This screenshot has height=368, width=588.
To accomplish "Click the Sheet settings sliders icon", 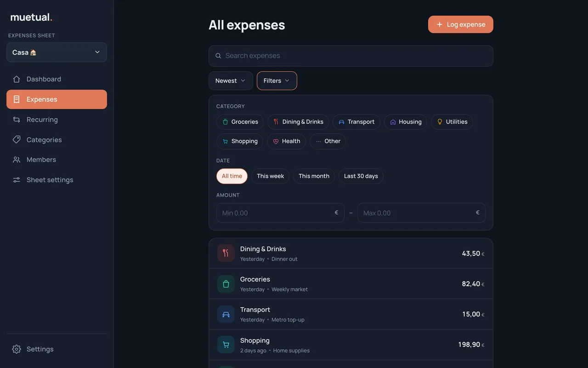I will click(17, 180).
